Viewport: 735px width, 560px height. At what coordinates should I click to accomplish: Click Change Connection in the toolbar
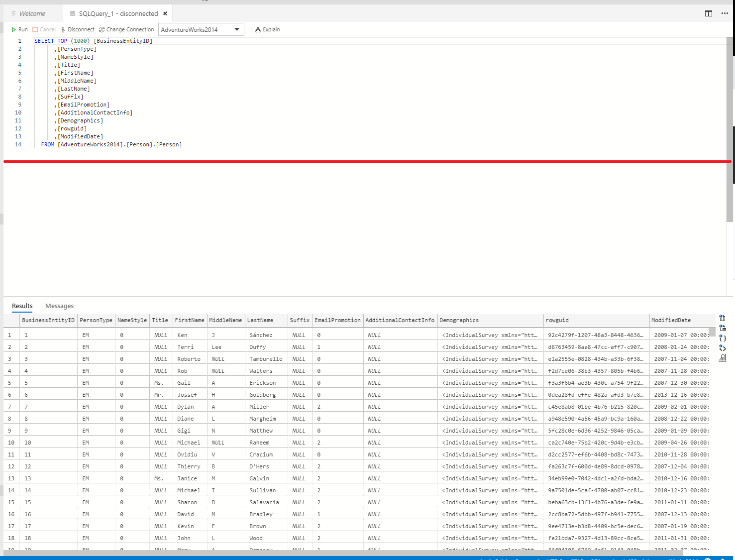click(x=126, y=29)
